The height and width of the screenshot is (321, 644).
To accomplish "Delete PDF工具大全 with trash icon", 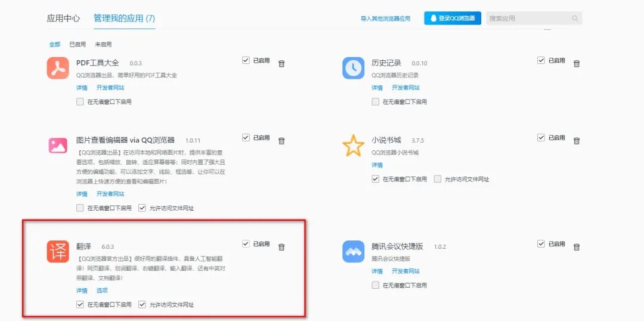I will [281, 63].
